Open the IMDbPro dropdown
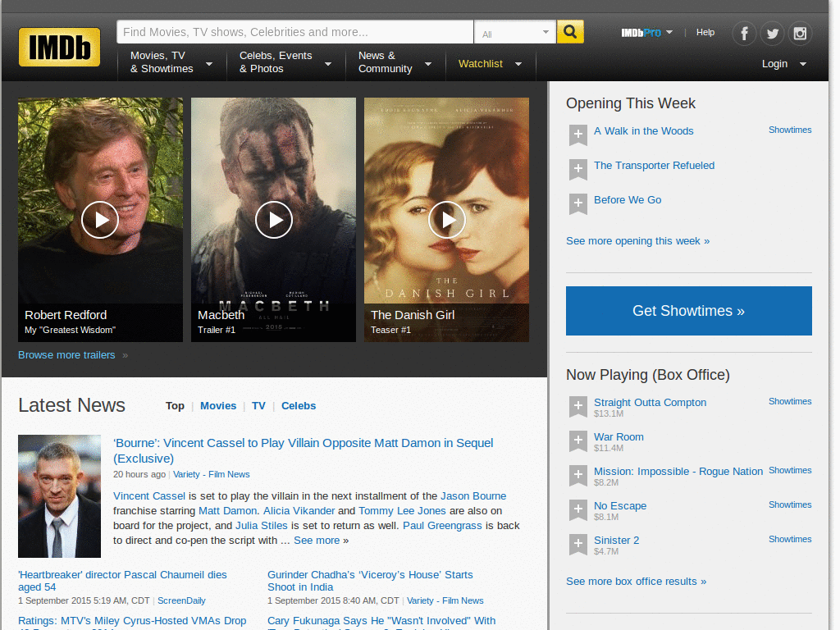 click(x=646, y=33)
